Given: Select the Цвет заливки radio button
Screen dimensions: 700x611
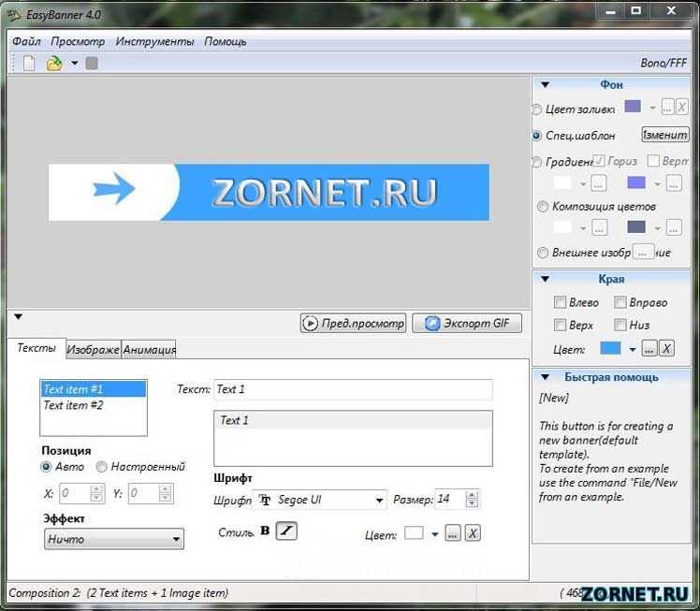Looking at the screenshot, I should pyautogui.click(x=536, y=109).
